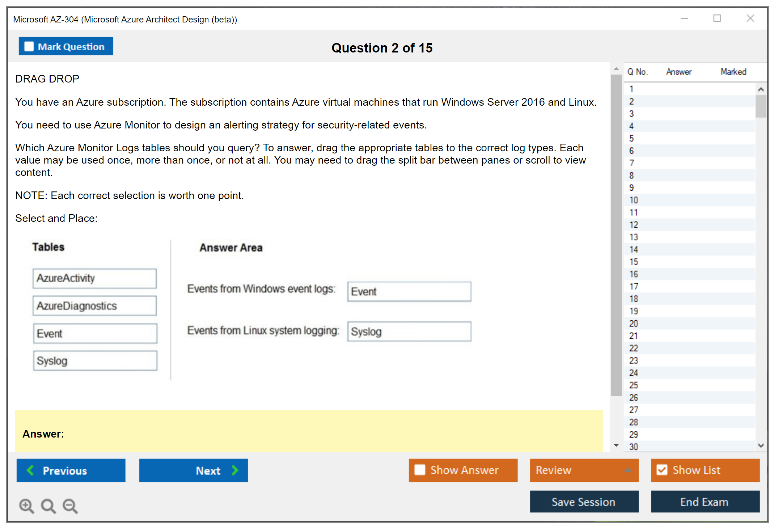
Task: Click the Answer column header
Action: (x=678, y=72)
